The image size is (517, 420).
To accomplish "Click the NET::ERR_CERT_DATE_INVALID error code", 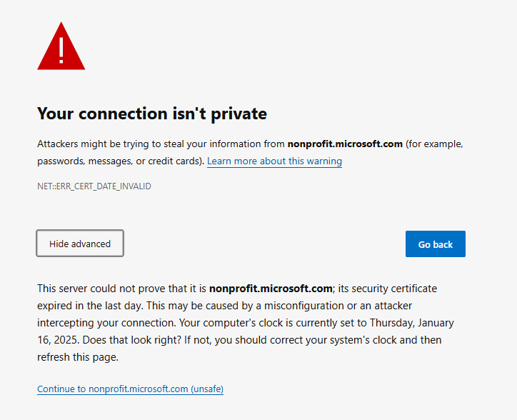I will pyautogui.click(x=94, y=186).
